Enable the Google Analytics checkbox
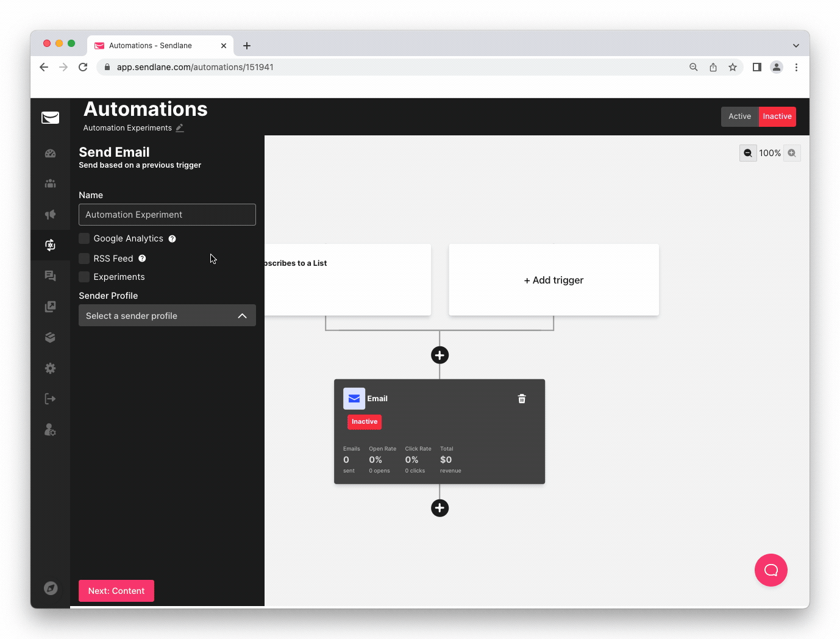The width and height of the screenshot is (840, 639). point(84,238)
